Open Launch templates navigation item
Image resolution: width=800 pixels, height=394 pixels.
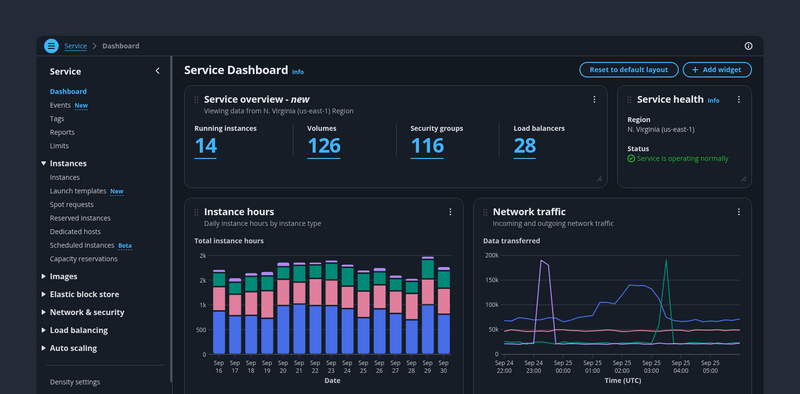78,191
